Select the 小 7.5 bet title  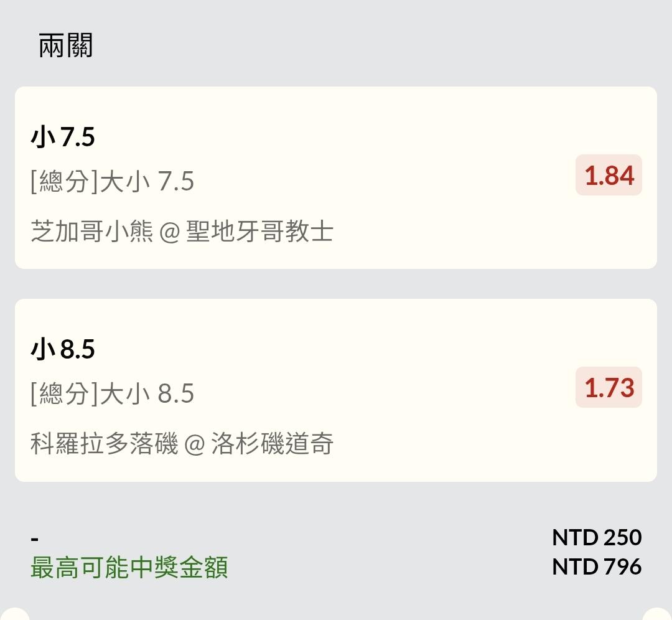click(62, 137)
